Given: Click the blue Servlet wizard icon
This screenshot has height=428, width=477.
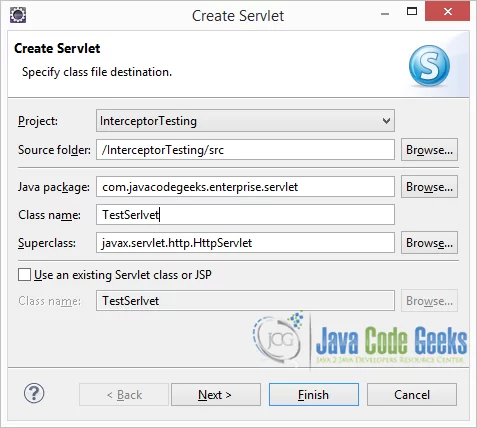Looking at the screenshot, I should click(x=429, y=66).
